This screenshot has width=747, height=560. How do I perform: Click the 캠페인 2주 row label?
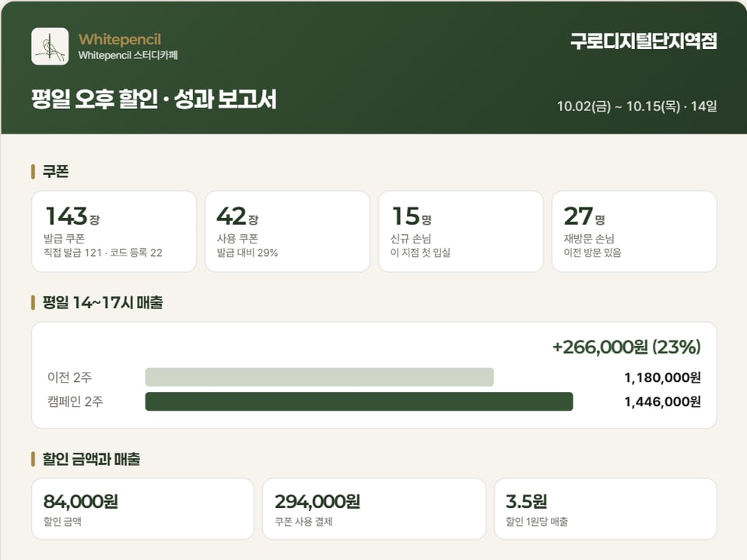pyautogui.click(x=75, y=401)
